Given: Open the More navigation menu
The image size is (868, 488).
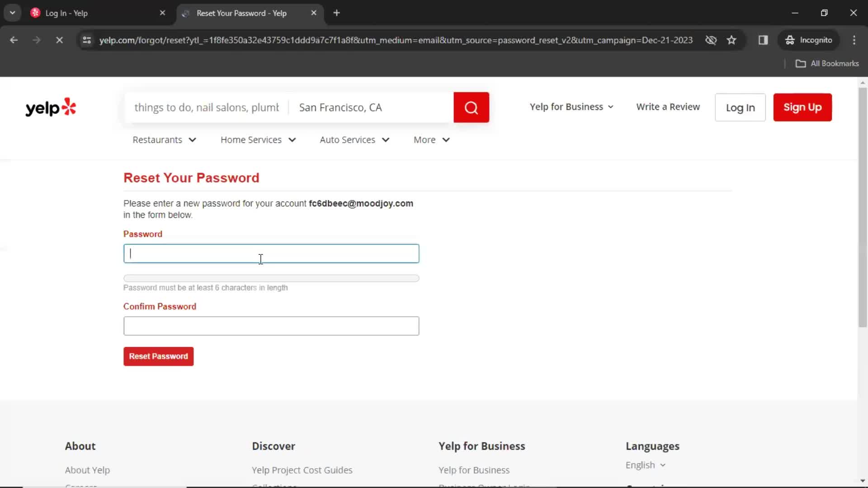Looking at the screenshot, I should (x=431, y=140).
